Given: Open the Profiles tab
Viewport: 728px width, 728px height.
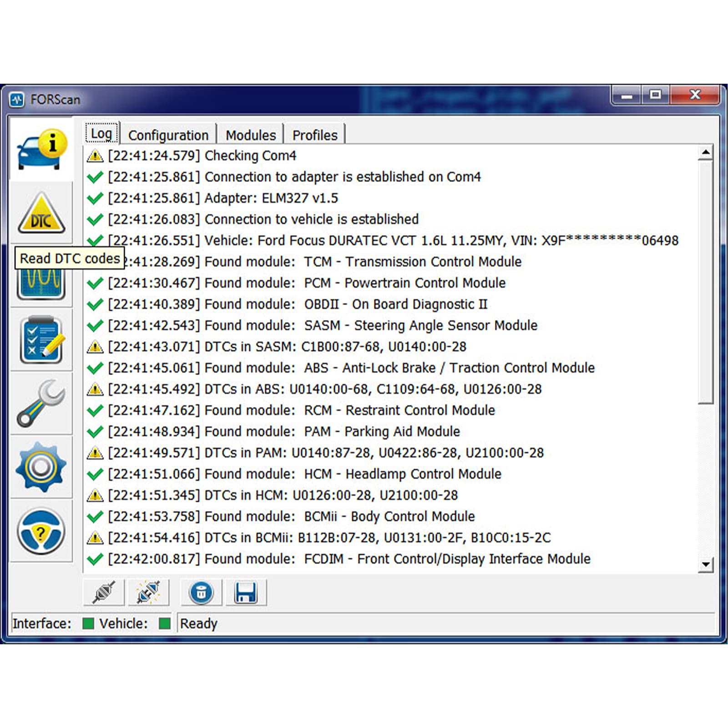Looking at the screenshot, I should pos(315,135).
